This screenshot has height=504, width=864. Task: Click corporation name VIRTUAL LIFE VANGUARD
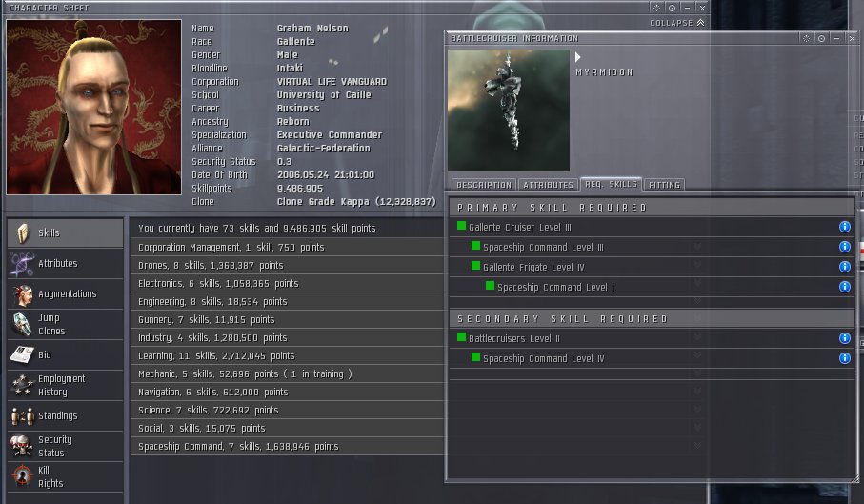(x=332, y=82)
